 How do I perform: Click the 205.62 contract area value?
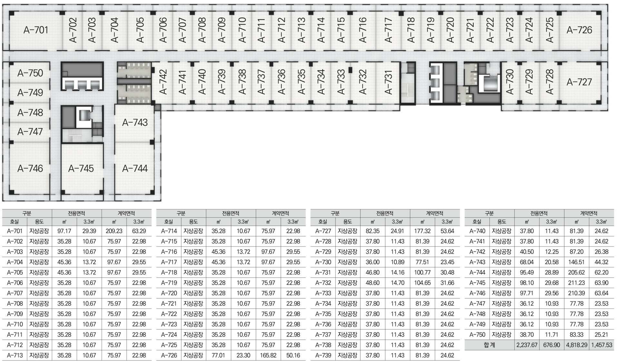[x=577, y=273]
